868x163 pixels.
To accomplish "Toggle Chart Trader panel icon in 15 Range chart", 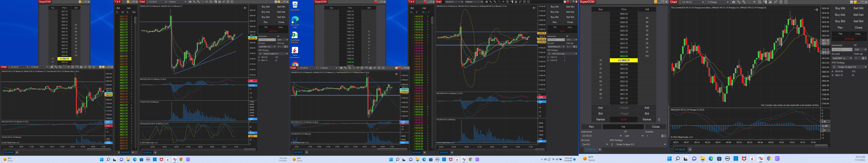I will (x=765, y=2).
